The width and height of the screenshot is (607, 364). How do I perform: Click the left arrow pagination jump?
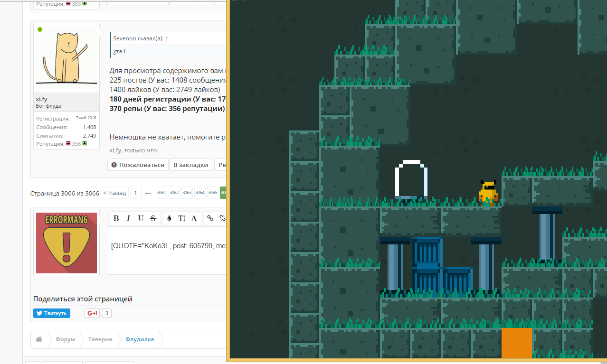click(x=148, y=193)
